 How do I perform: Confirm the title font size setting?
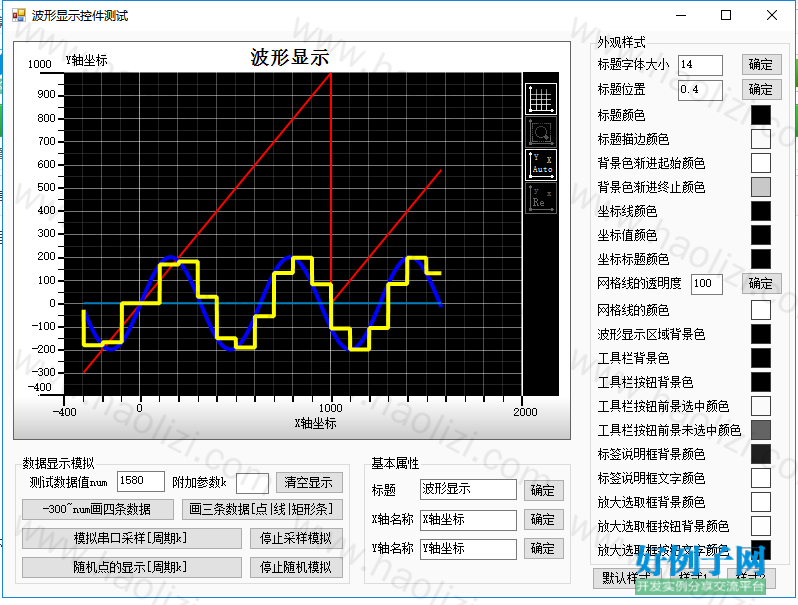coord(761,65)
